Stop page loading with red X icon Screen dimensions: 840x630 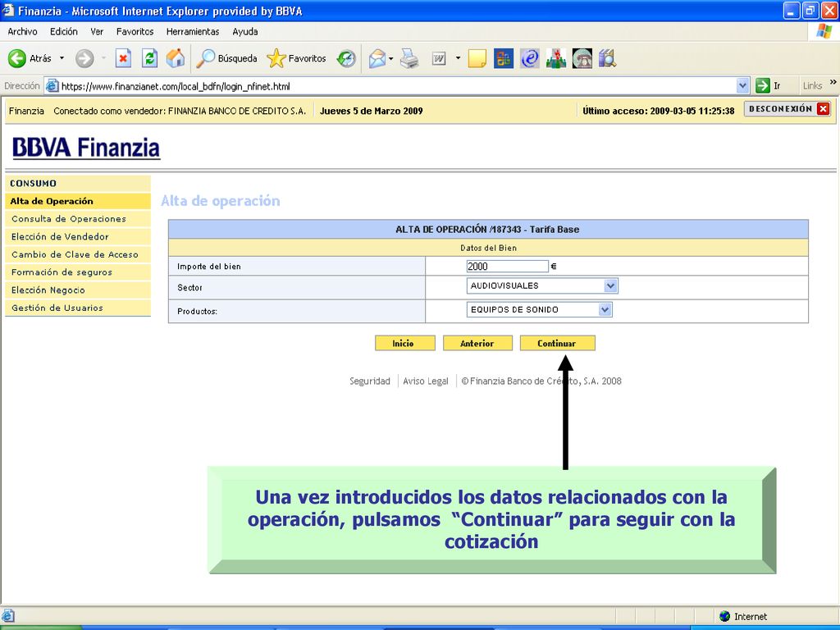tap(123, 58)
